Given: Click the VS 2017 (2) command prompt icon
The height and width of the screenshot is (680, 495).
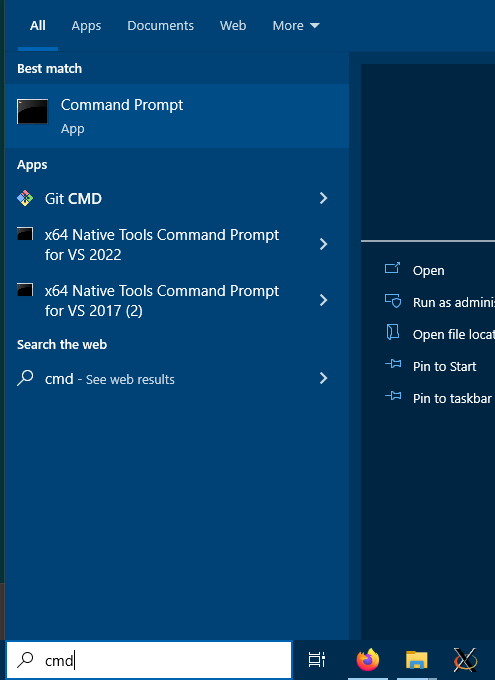Looking at the screenshot, I should click(25, 290).
